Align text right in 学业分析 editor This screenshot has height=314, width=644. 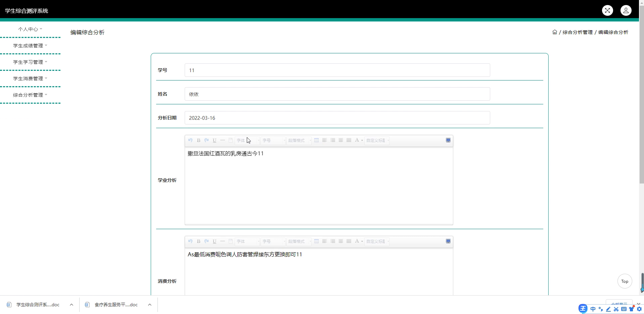point(332,140)
